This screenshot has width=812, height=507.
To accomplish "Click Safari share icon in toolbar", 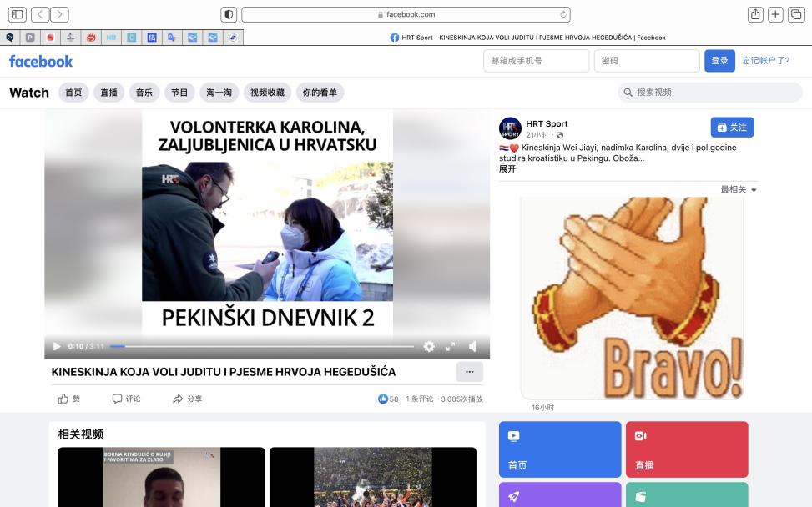I will [755, 14].
